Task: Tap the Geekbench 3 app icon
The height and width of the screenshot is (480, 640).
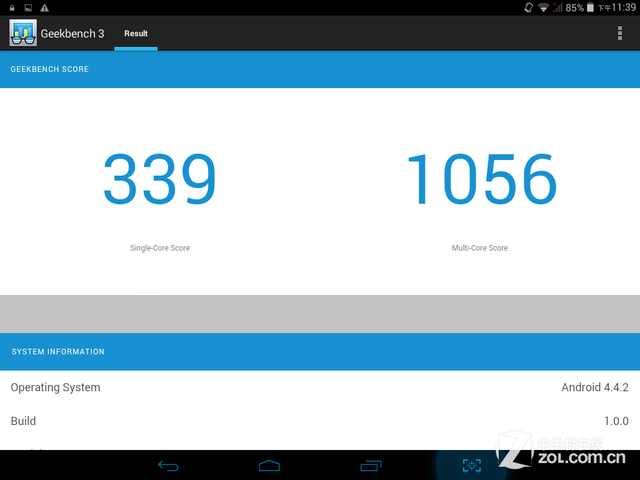Action: pyautogui.click(x=23, y=33)
